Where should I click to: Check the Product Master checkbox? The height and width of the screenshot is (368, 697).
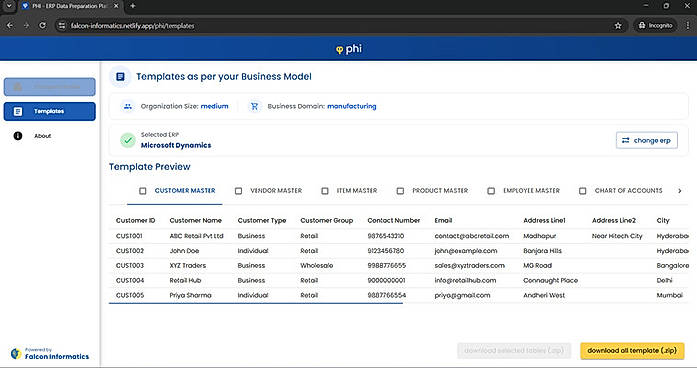coord(400,191)
